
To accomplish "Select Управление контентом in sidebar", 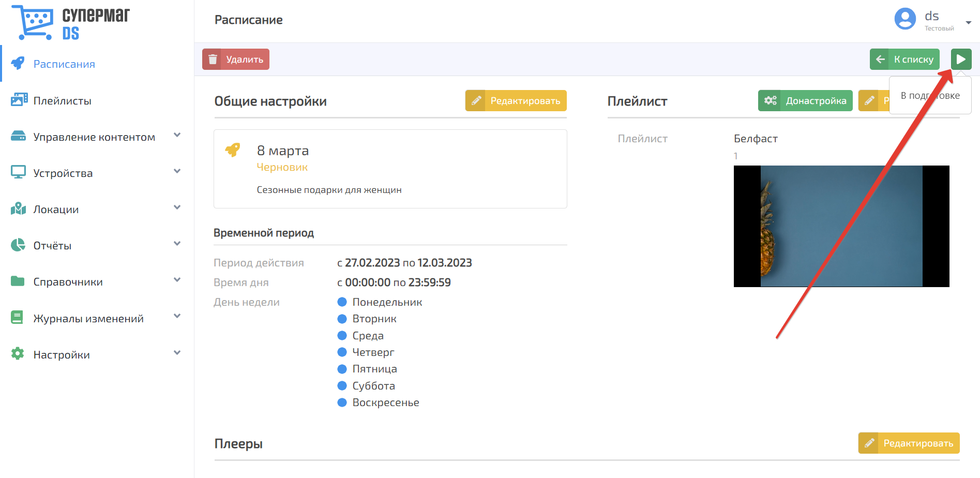I will point(94,137).
